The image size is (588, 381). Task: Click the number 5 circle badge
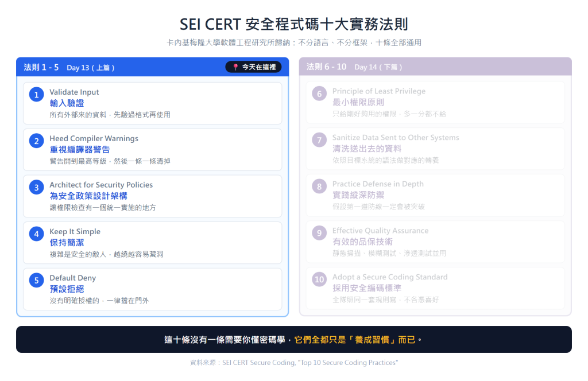point(36,281)
